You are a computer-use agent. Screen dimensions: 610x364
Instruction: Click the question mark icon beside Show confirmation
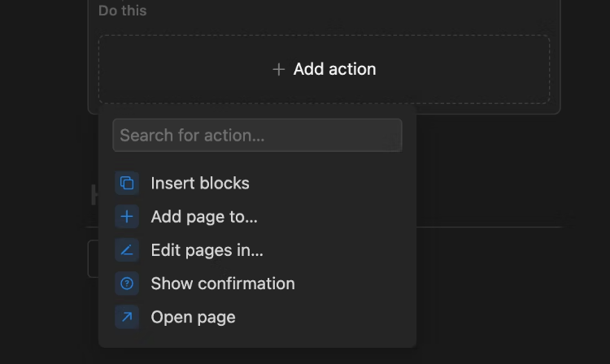[x=127, y=284]
